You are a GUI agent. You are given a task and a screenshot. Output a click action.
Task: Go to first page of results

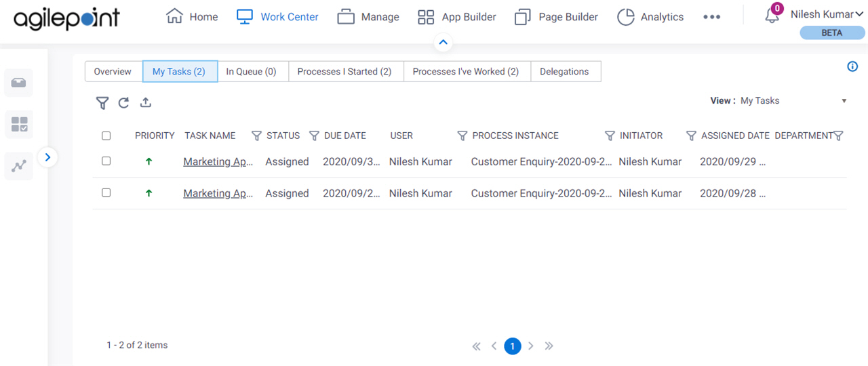click(476, 346)
